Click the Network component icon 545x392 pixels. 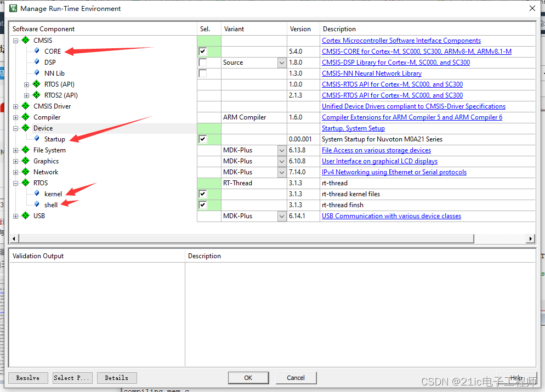click(x=25, y=172)
